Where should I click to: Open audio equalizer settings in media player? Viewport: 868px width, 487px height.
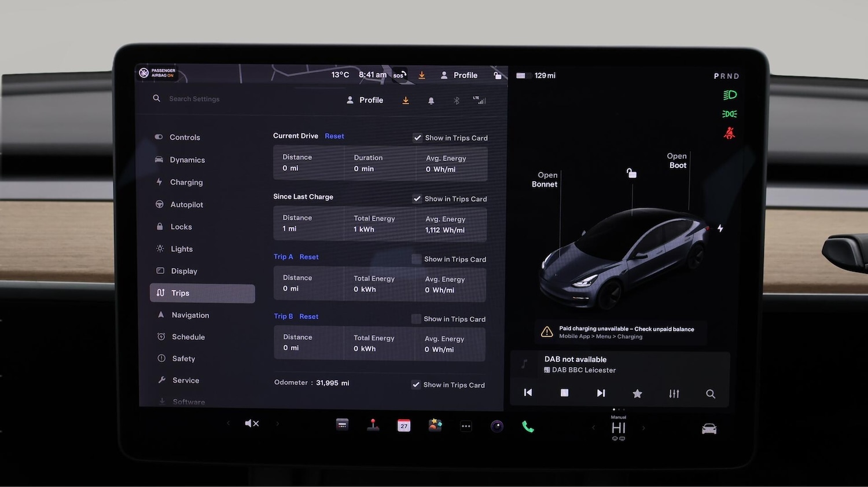pos(674,393)
